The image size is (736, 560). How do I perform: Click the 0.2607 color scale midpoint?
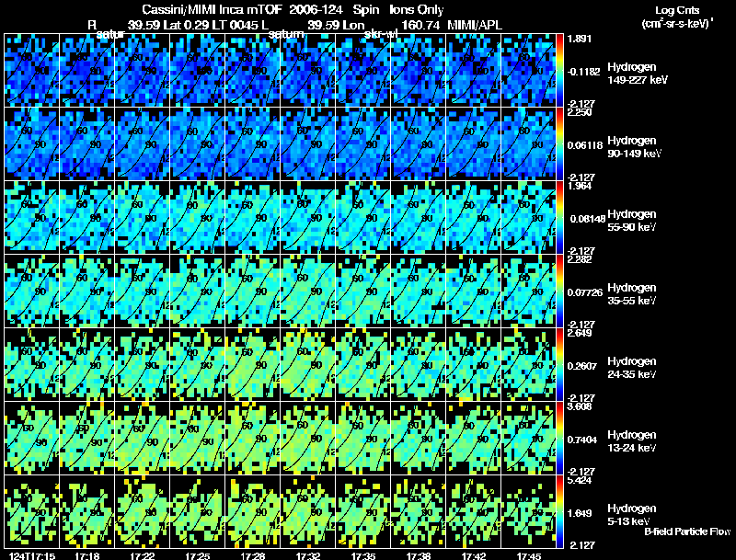[x=582, y=366]
